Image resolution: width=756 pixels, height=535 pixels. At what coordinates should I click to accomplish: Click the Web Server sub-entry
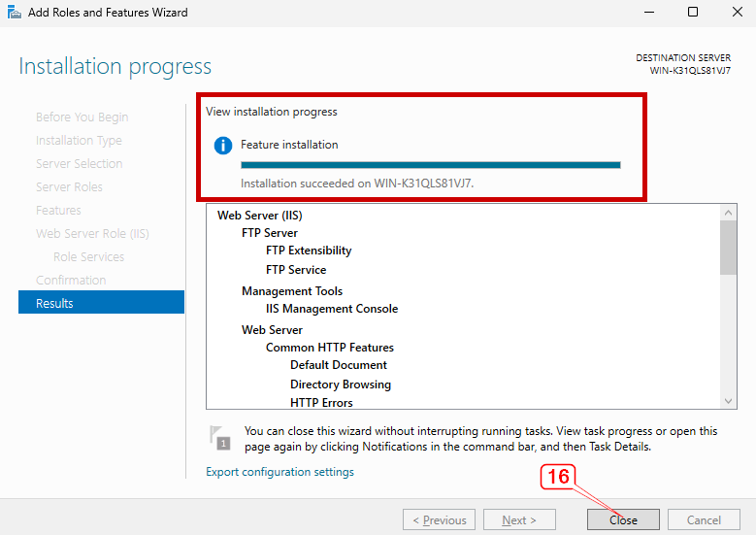[272, 330]
